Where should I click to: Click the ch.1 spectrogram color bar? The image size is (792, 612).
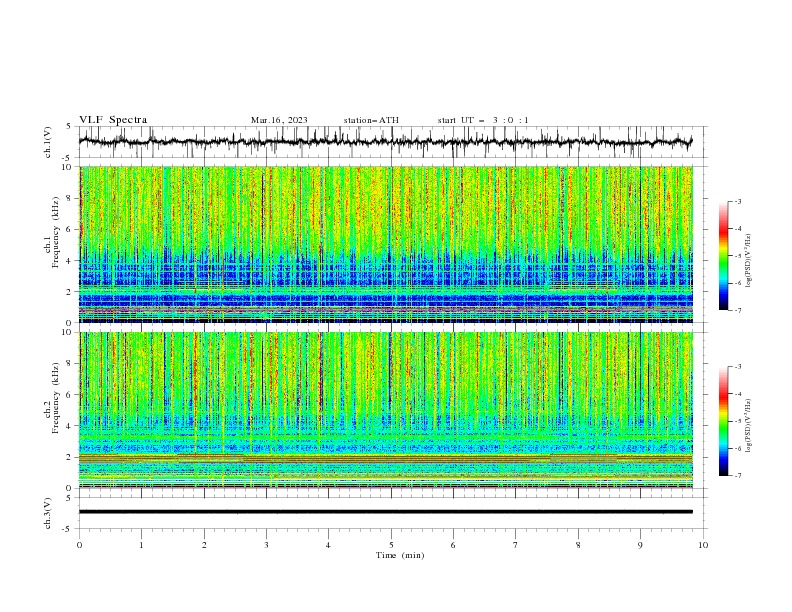pyautogui.click(x=723, y=256)
